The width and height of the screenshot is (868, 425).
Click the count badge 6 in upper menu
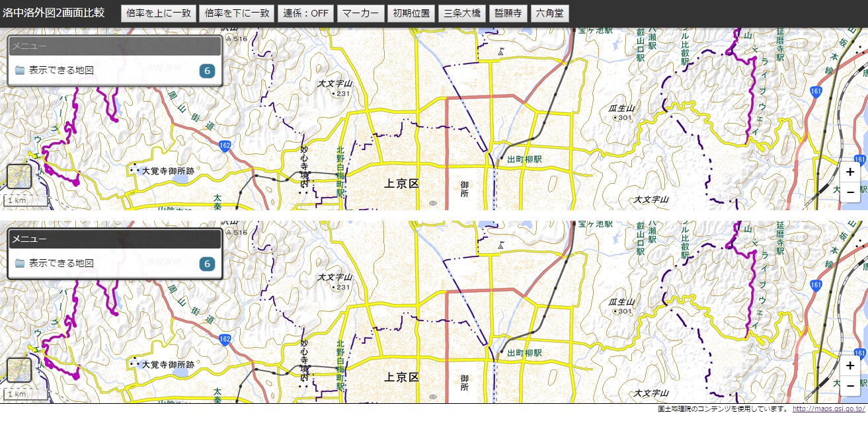coord(207,71)
